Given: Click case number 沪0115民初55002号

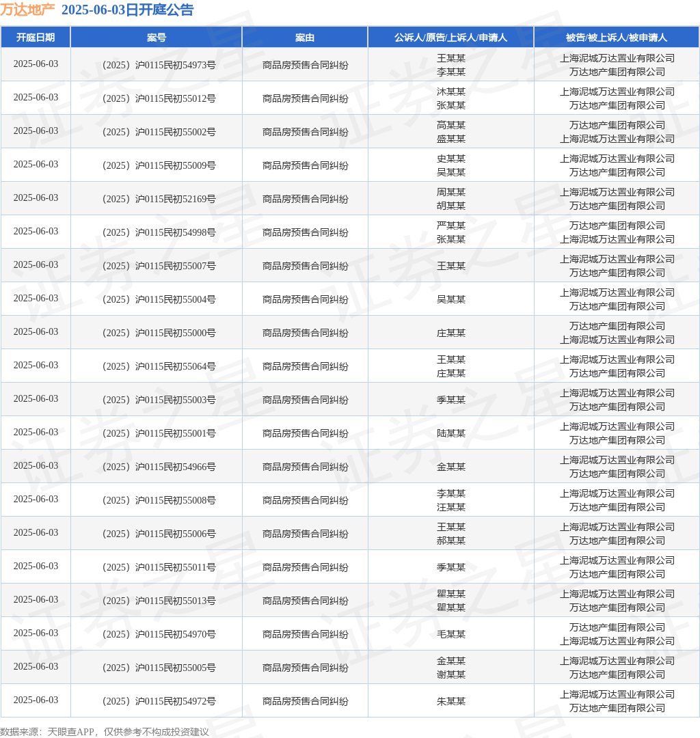Looking at the screenshot, I should pos(159,132).
